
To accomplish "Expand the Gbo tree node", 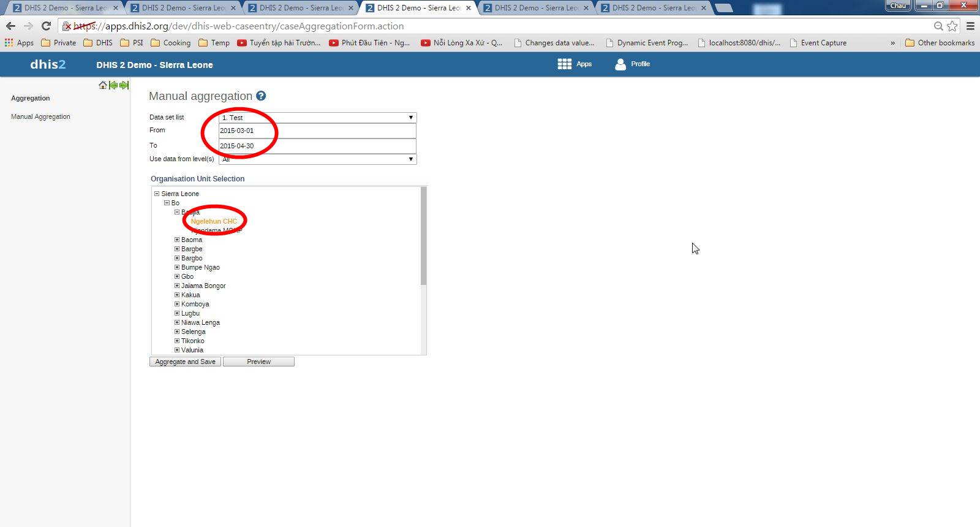I will [x=177, y=276].
